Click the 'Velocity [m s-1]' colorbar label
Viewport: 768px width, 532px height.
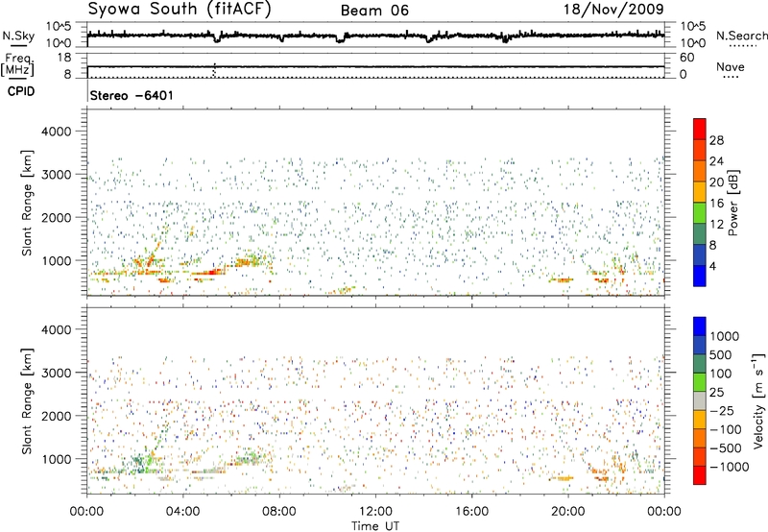pyautogui.click(x=758, y=400)
